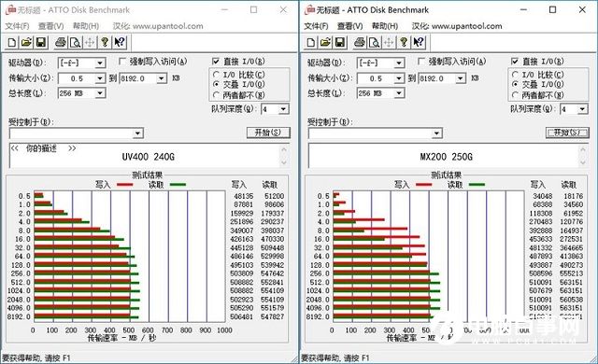Open transfer size 0.5 dropdown in left window
Screen dimensions: 598x364
(100, 78)
